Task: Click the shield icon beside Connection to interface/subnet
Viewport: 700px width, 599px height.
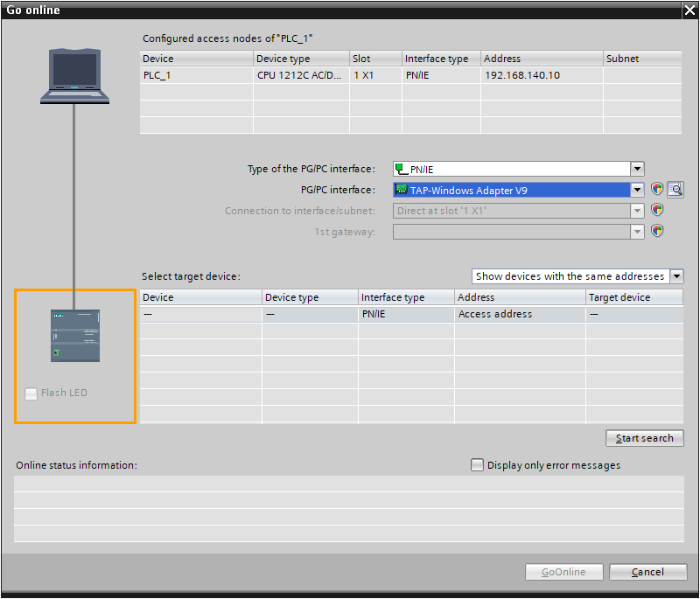Action: pos(657,210)
